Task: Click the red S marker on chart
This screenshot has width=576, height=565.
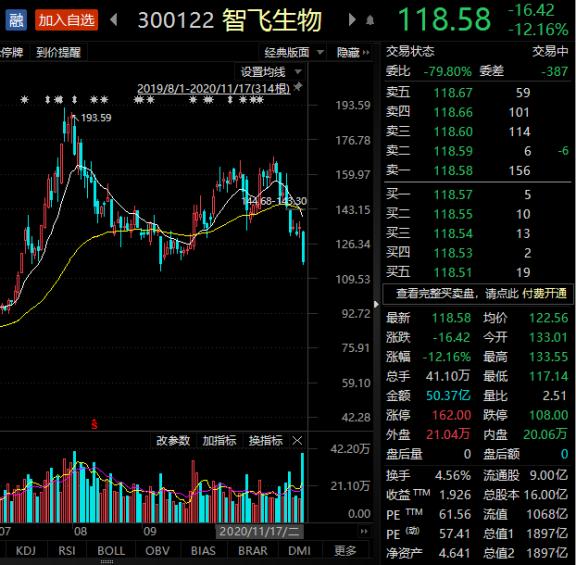Action: coord(94,425)
